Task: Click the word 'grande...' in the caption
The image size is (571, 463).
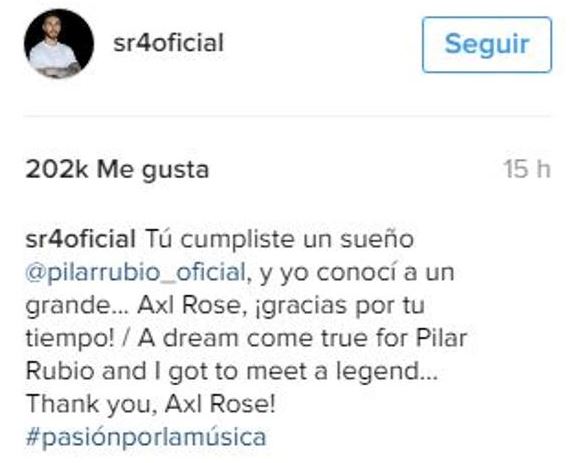Action: coord(77,307)
